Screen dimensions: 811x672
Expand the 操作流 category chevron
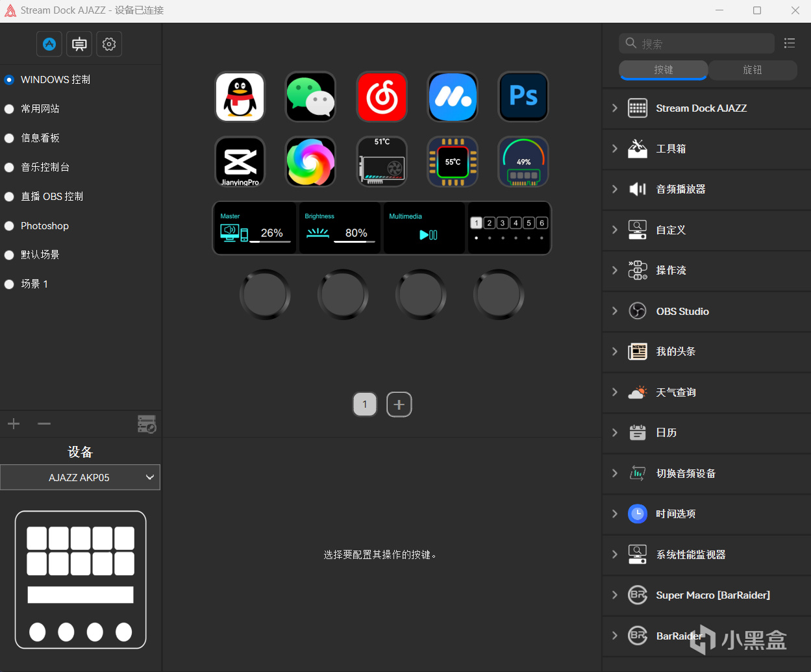(x=615, y=270)
